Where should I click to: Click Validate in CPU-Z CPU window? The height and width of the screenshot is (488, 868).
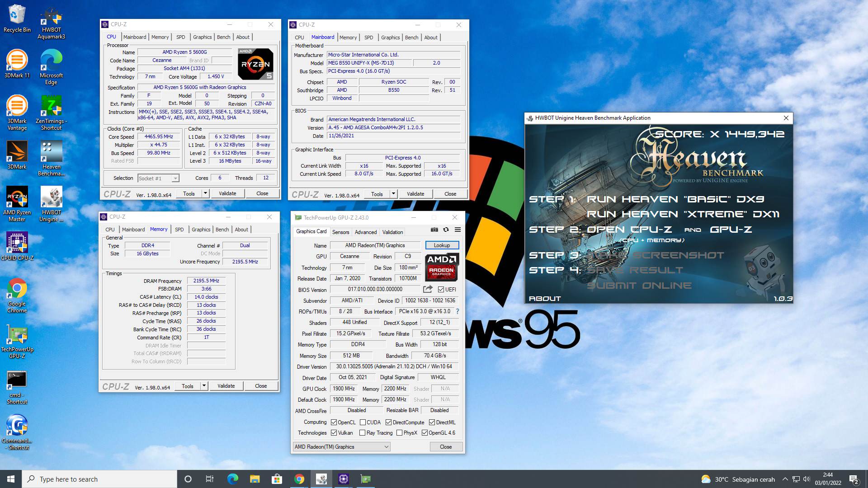[227, 193]
